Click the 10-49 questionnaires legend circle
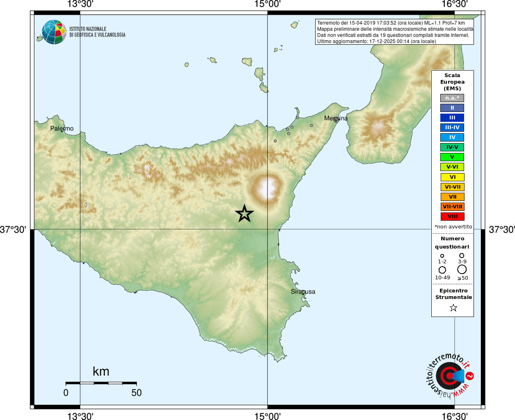The height and width of the screenshot is (420, 515). click(442, 270)
